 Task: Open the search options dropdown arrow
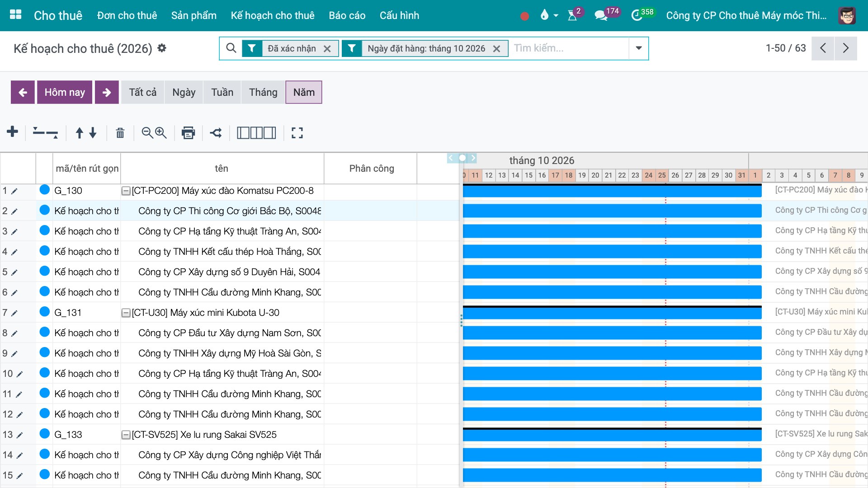(x=639, y=48)
